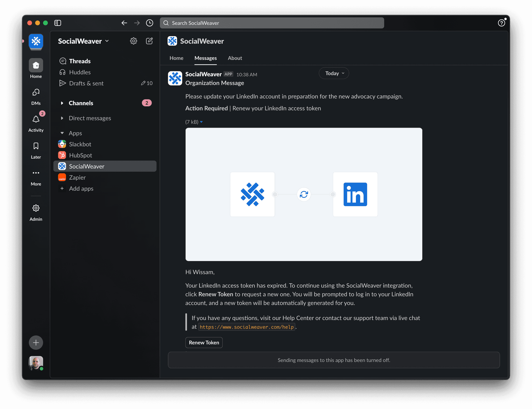532x409 pixels.
Task: Open the HubSpot app
Action: coord(80,155)
